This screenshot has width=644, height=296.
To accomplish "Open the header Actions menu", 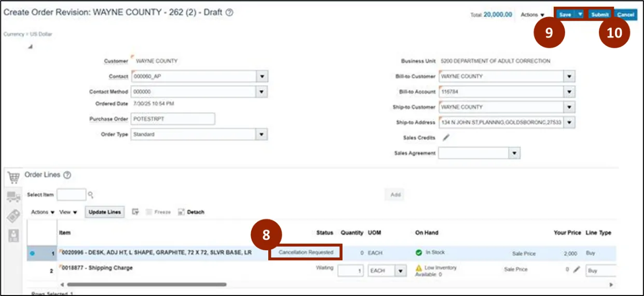I will click(x=532, y=15).
